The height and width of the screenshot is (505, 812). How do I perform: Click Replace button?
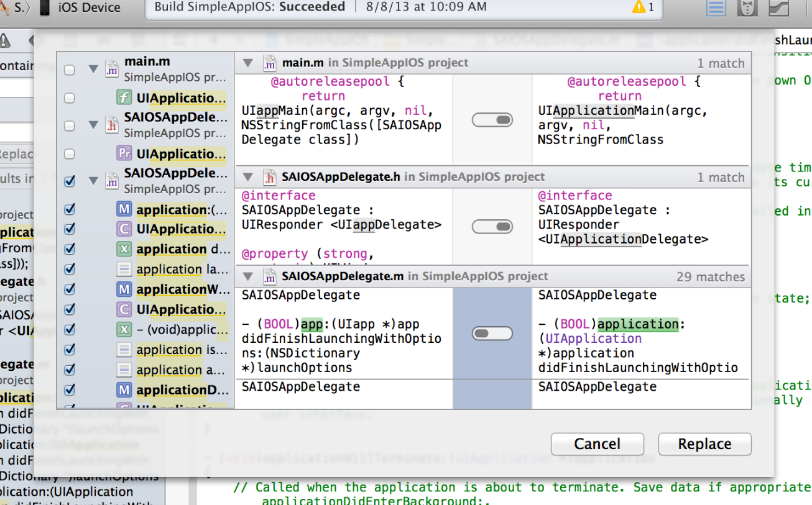705,444
